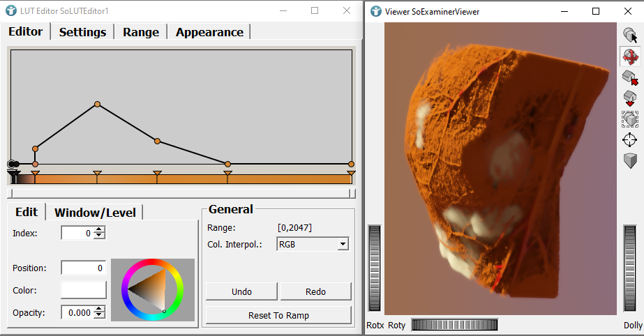Select the pick/interaction mode arrow icon
The width and height of the screenshot is (644, 336).
(630, 35)
